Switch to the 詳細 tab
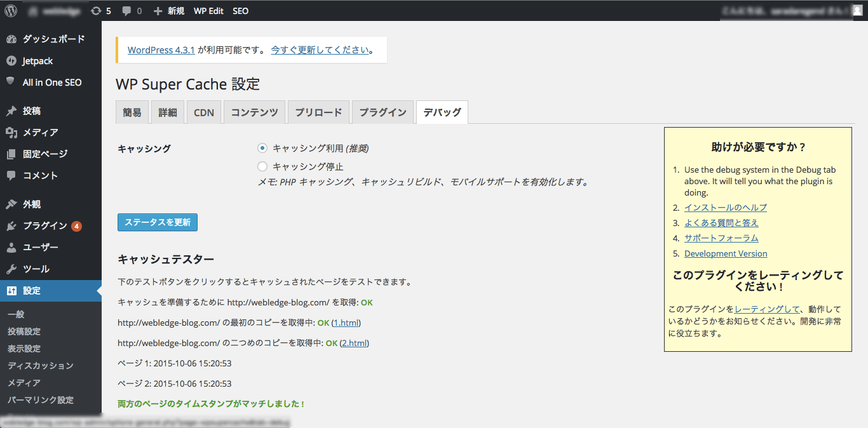The width and height of the screenshot is (868, 428). coord(168,112)
